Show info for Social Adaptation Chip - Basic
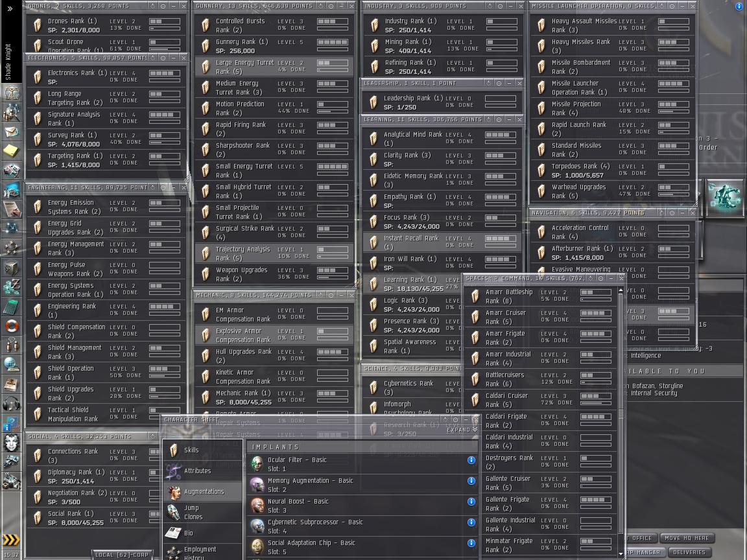This screenshot has height=560, width=747. (x=471, y=543)
